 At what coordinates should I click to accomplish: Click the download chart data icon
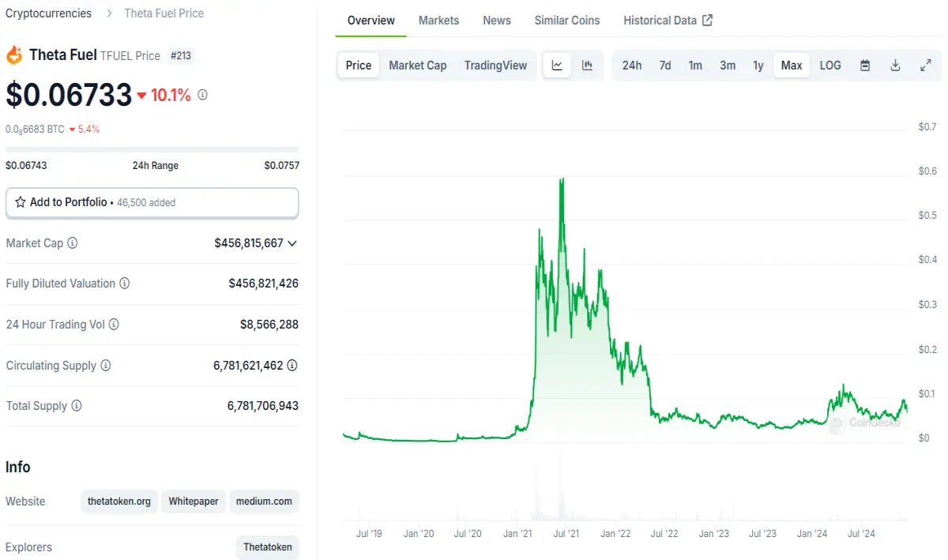coord(895,66)
